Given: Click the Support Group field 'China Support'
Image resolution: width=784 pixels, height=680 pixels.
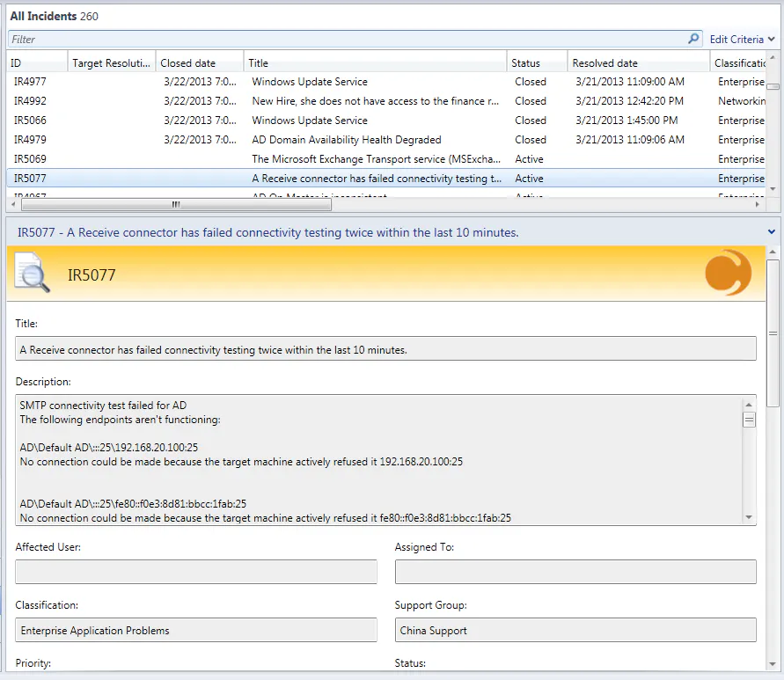Looking at the screenshot, I should click(575, 630).
